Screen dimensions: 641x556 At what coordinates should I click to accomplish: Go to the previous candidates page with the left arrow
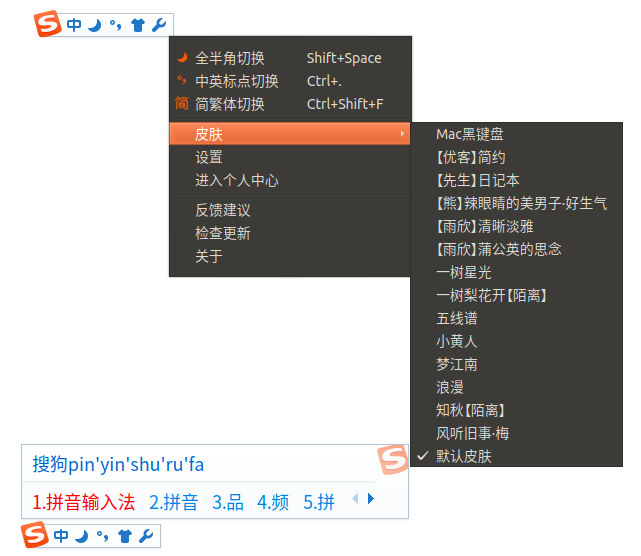(353, 499)
